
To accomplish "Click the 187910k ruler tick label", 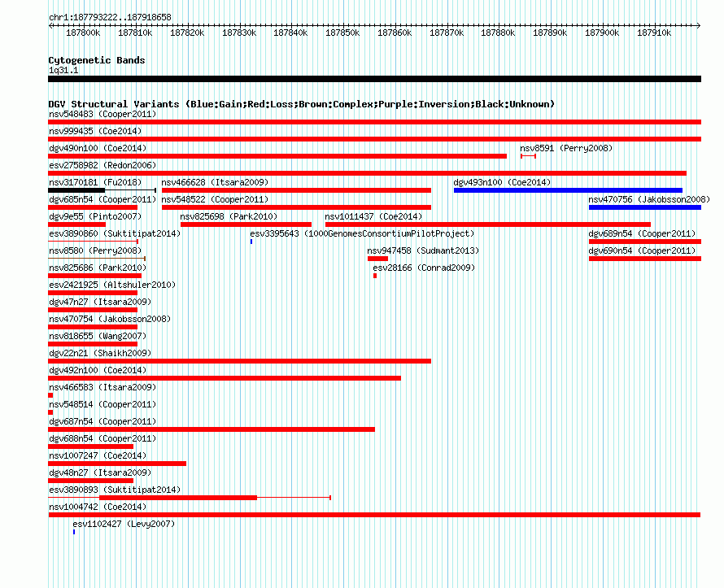I will coord(654,33).
